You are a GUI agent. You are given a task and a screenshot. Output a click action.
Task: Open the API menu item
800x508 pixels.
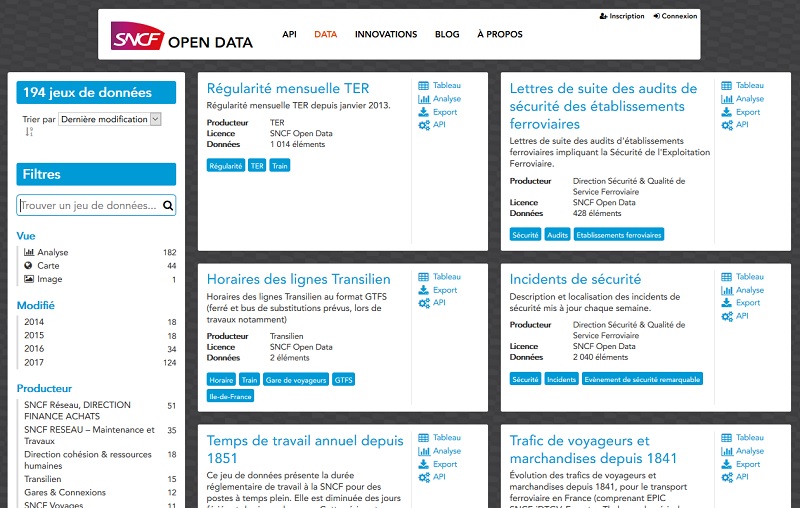(289, 34)
